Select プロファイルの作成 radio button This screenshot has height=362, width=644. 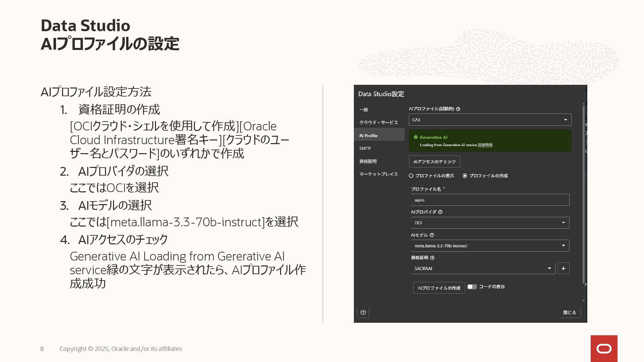coord(465,176)
